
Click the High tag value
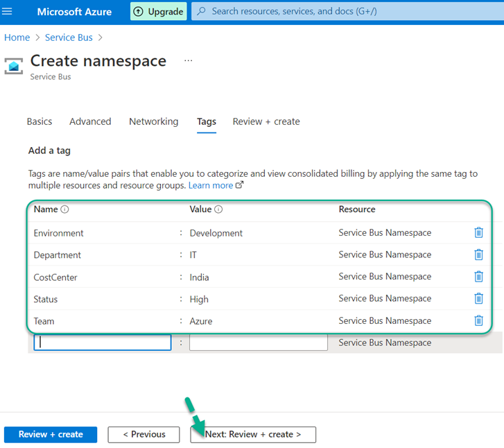tap(199, 299)
